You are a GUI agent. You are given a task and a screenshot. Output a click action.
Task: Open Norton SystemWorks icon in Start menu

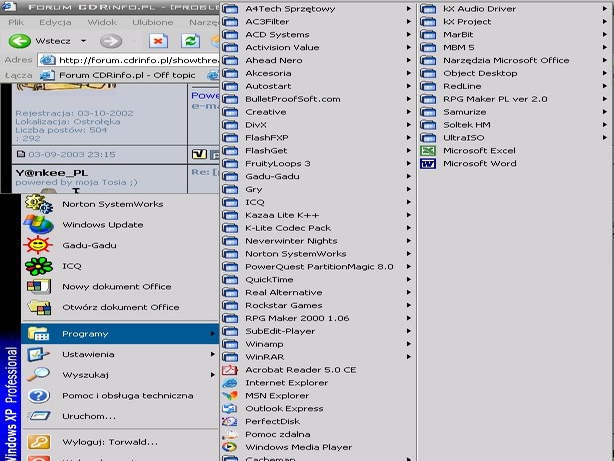[x=38, y=204]
